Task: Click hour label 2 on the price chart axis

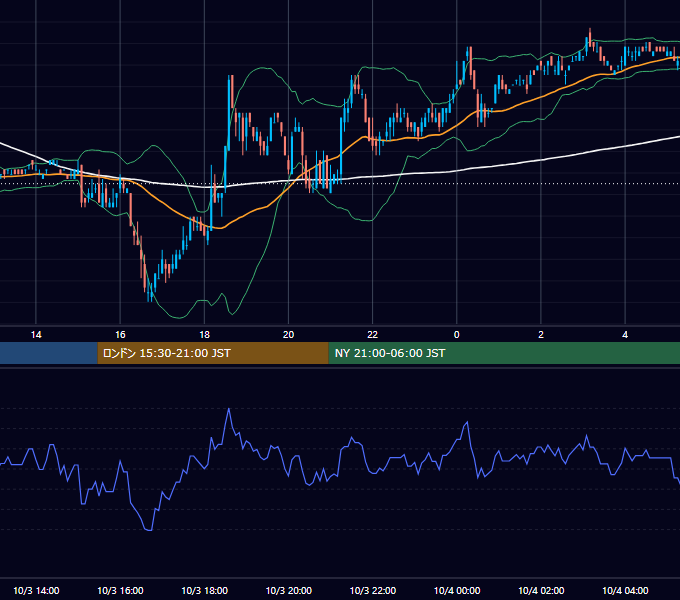Action: coord(541,335)
